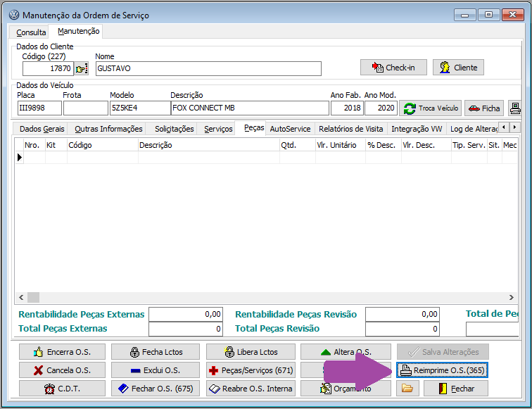This screenshot has width=532, height=409.
Task: Click Reabre O.S. Interna button
Action: (251, 389)
